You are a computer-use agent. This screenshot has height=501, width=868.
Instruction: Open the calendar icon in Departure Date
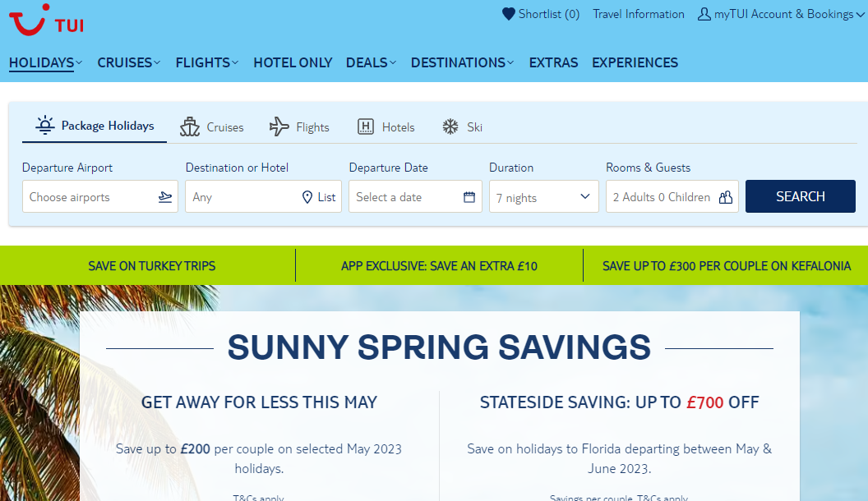click(469, 197)
